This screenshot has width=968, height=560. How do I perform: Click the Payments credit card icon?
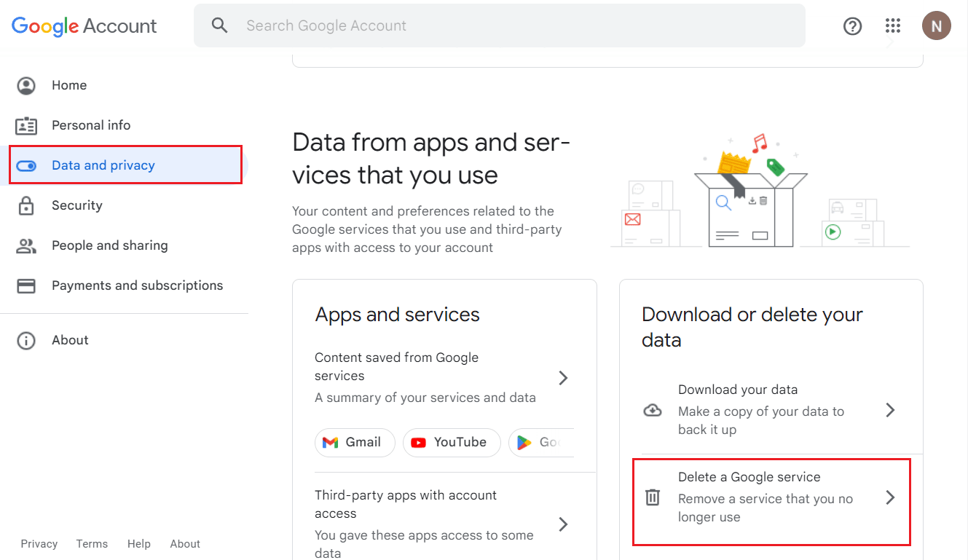coord(26,285)
